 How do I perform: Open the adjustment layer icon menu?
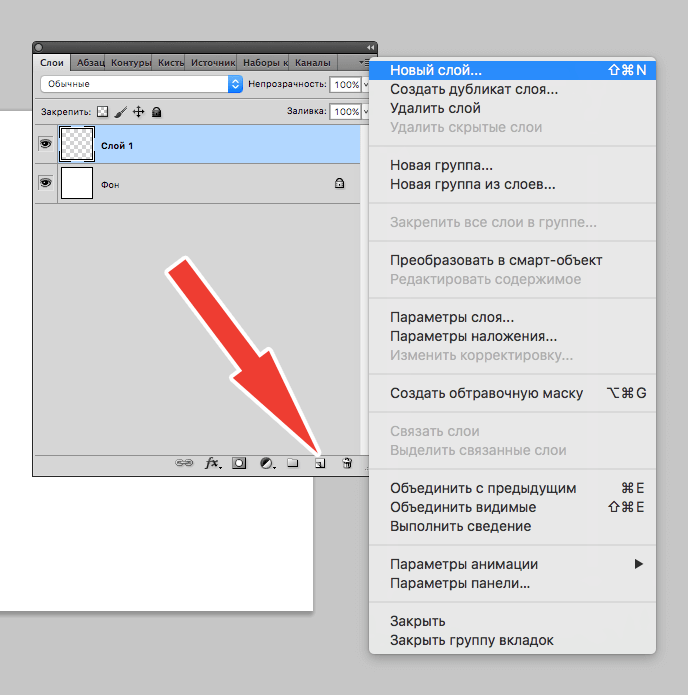pyautogui.click(x=267, y=464)
